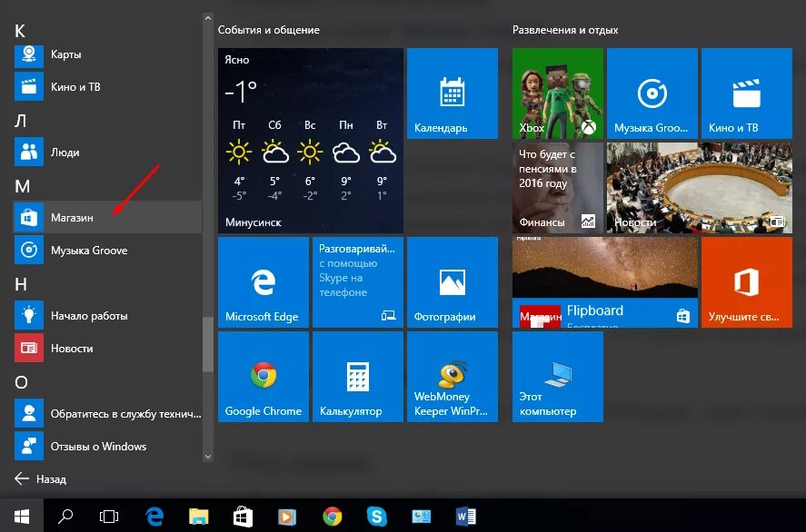Open the Flipboard store tile

tap(605, 282)
